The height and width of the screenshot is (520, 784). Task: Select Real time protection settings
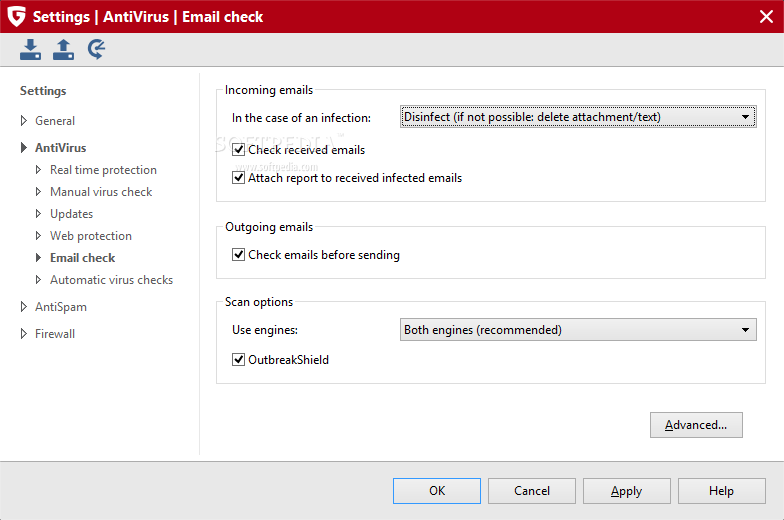103,170
